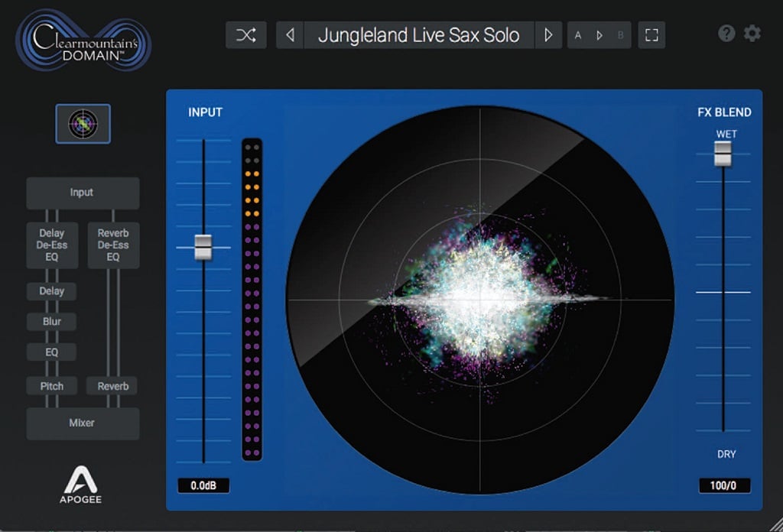Click the 100/0 blend value field
Viewport: 783px width, 532px height.
[724, 485]
